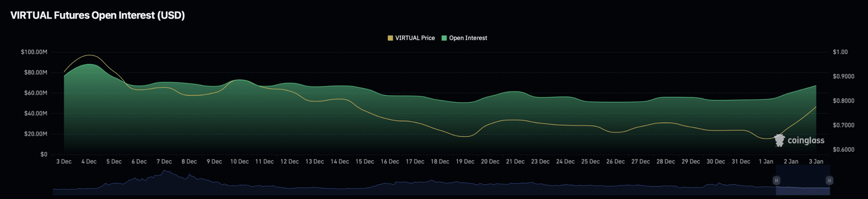Viewport: 868px width, 199px height.
Task: Click the yellow VIRTUAL Price legend swatch
Action: click(x=390, y=38)
